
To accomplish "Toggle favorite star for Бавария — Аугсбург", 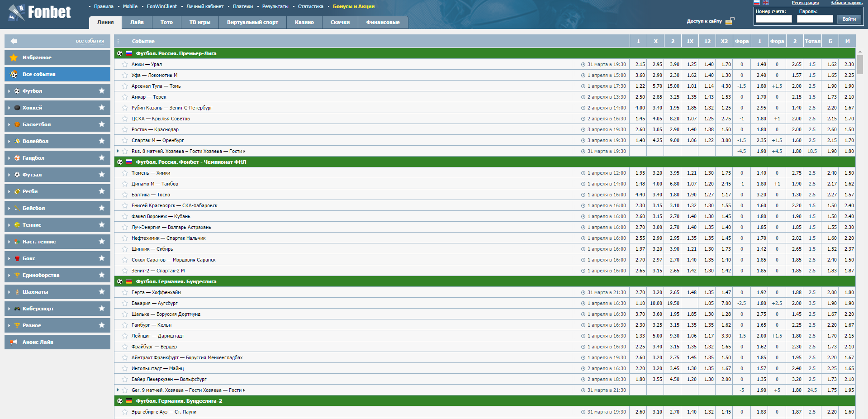I will [125, 303].
